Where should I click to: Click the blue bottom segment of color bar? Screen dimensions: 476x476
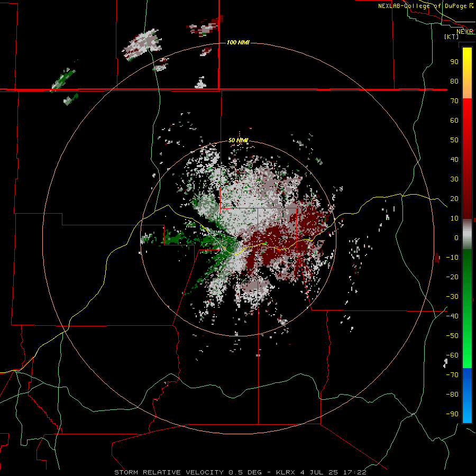pyautogui.click(x=467, y=396)
